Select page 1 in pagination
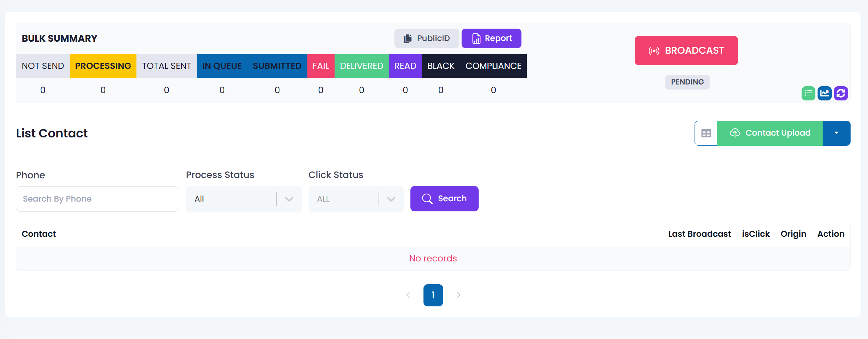868x339 pixels. (433, 295)
